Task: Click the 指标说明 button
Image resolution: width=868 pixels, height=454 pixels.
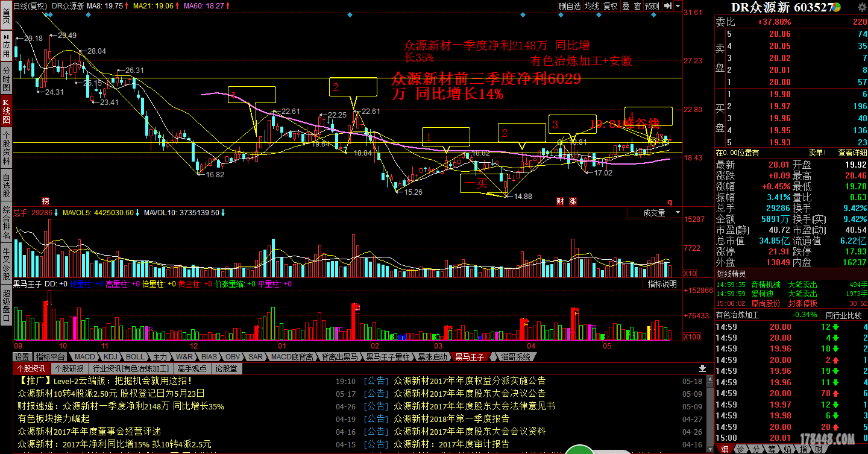Action: 662,284
